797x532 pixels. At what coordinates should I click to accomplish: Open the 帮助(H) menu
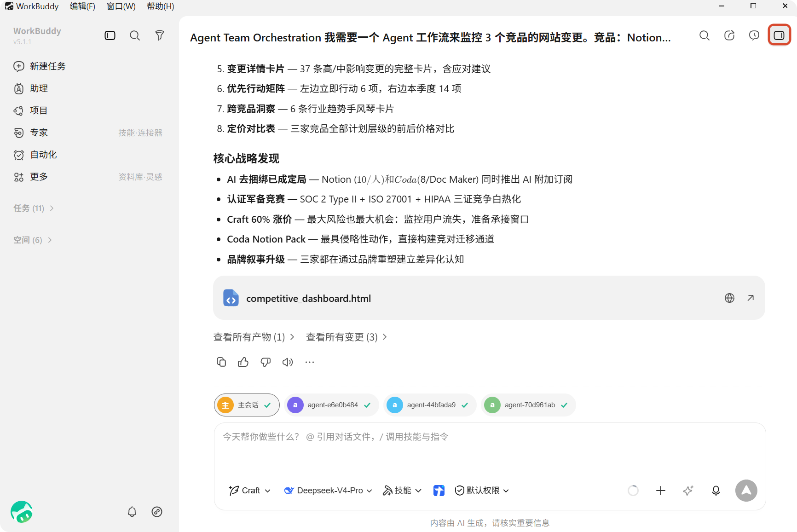160,6
